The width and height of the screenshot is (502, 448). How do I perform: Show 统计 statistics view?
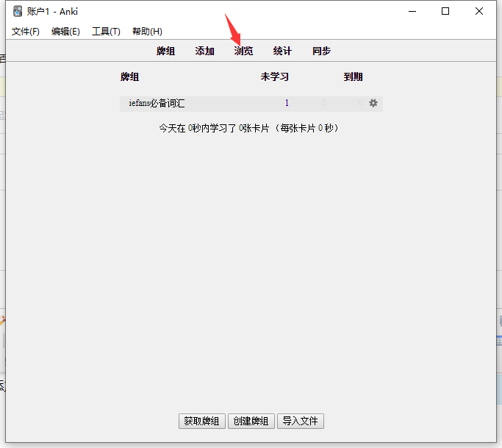pos(282,51)
